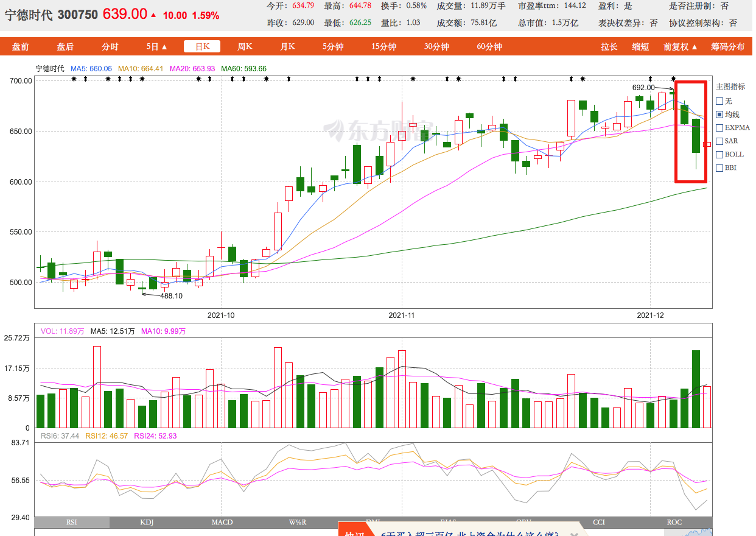Click the 换手 value 0.58%
The width and height of the screenshot is (756, 536).
point(416,6)
